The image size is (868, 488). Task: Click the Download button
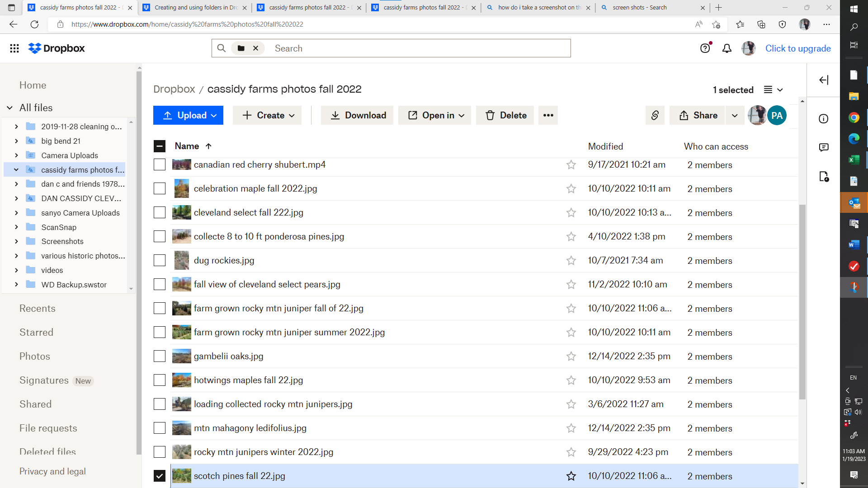(357, 115)
